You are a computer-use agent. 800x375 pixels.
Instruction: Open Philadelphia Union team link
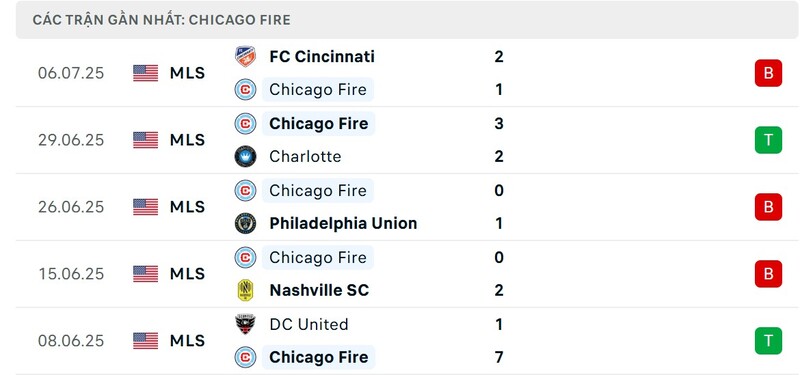click(x=343, y=223)
